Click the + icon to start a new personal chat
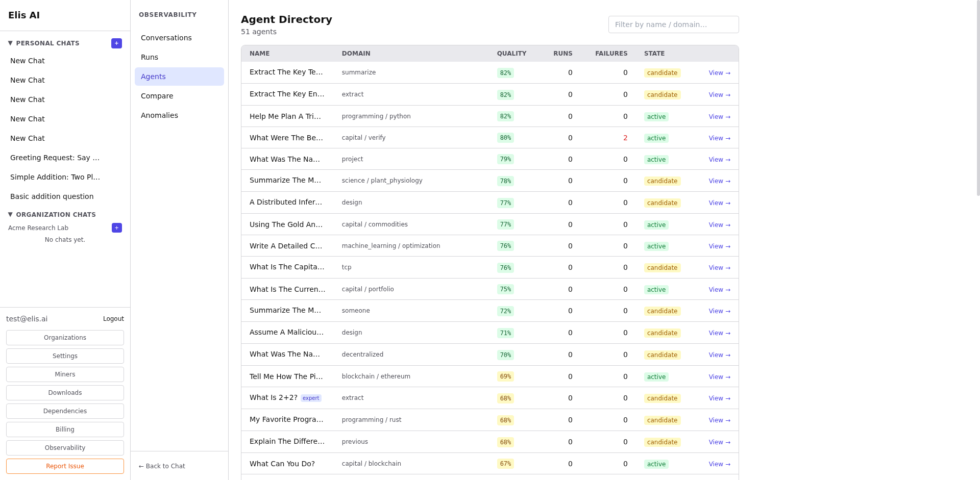This screenshot has height=480, width=980. click(x=116, y=43)
